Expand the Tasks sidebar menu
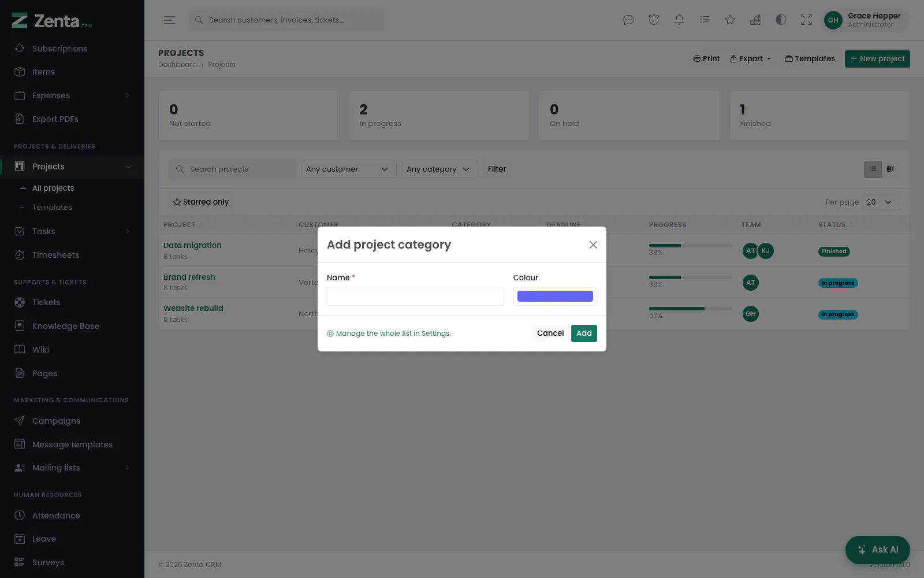 [x=72, y=231]
